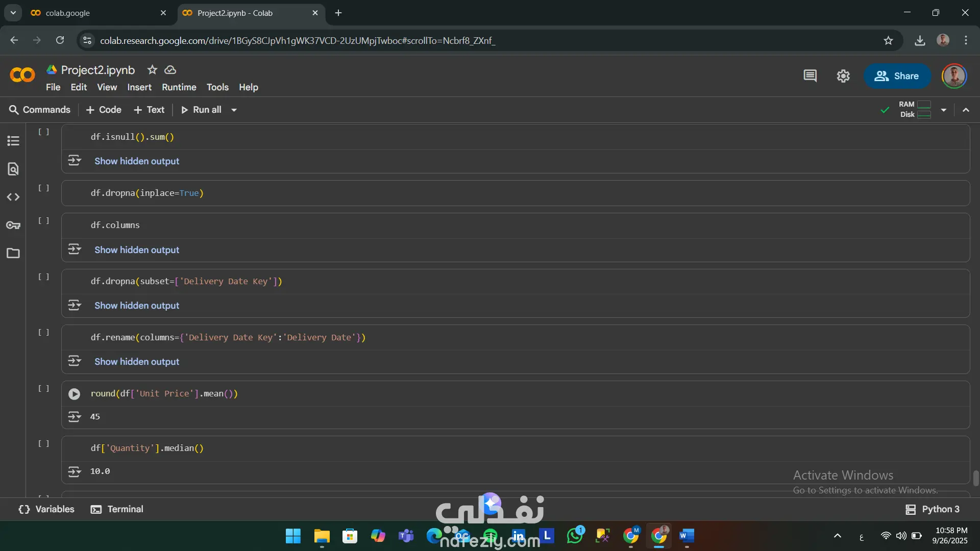Viewport: 980px width, 551px height.
Task: Open Colab settings gear icon
Action: coord(843,76)
